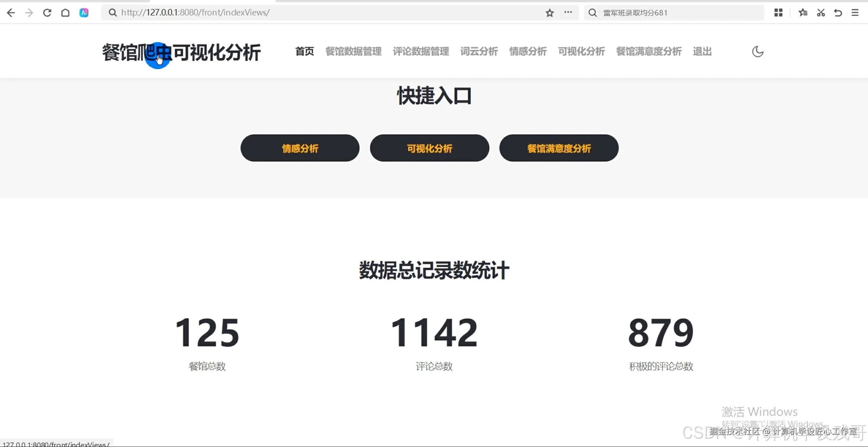This screenshot has height=447, width=868.
Task: Open the 词云分析 menu item
Action: [x=478, y=52]
